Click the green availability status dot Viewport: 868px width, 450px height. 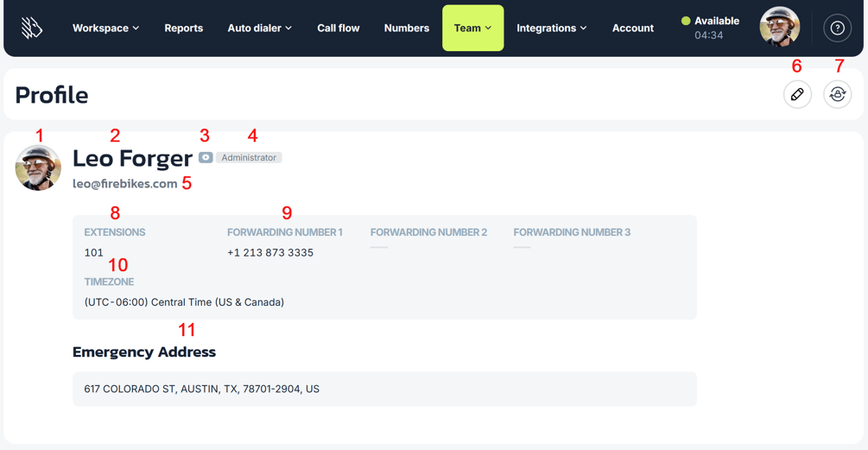point(686,21)
